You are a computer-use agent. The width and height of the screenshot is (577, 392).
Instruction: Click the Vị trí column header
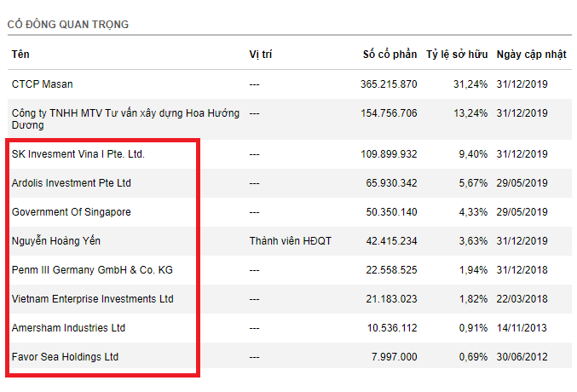click(259, 54)
